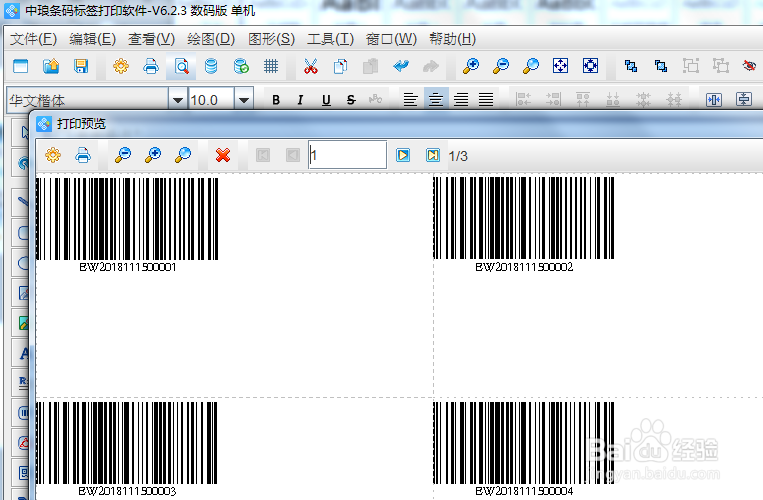The image size is (763, 500).
Task: Toggle the red eye visibility icon
Action: tap(750, 66)
